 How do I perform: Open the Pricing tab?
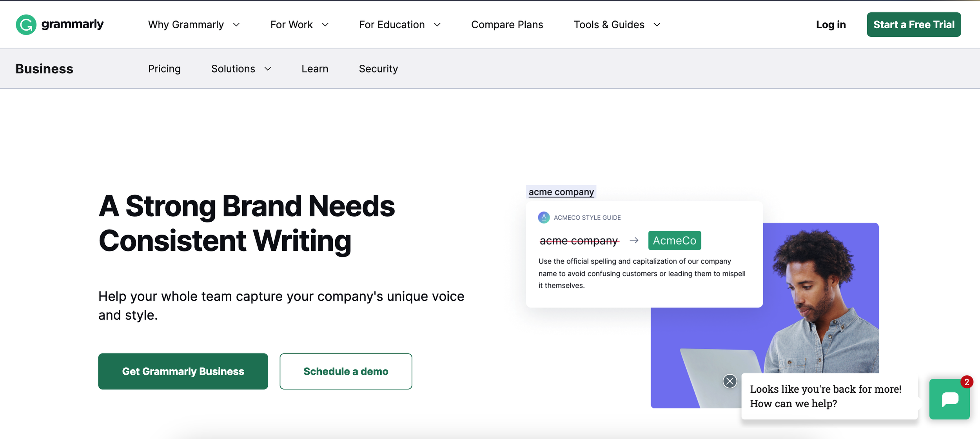[164, 69]
